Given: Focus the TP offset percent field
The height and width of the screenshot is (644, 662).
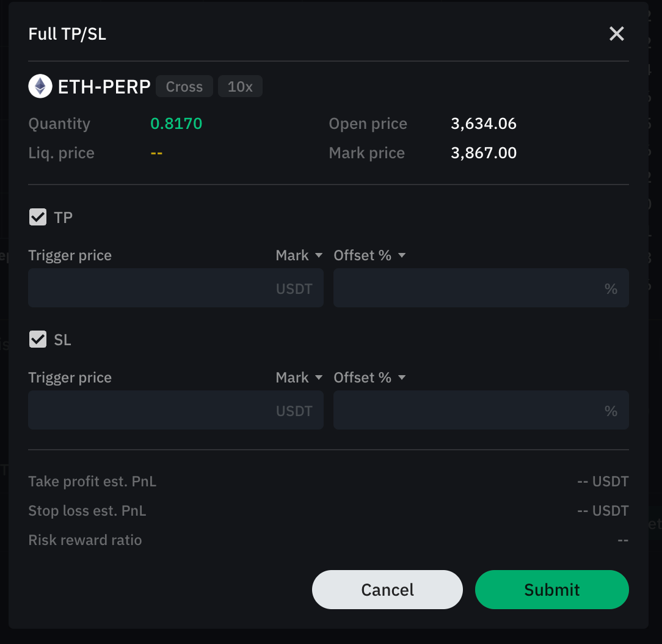Looking at the screenshot, I should point(481,288).
